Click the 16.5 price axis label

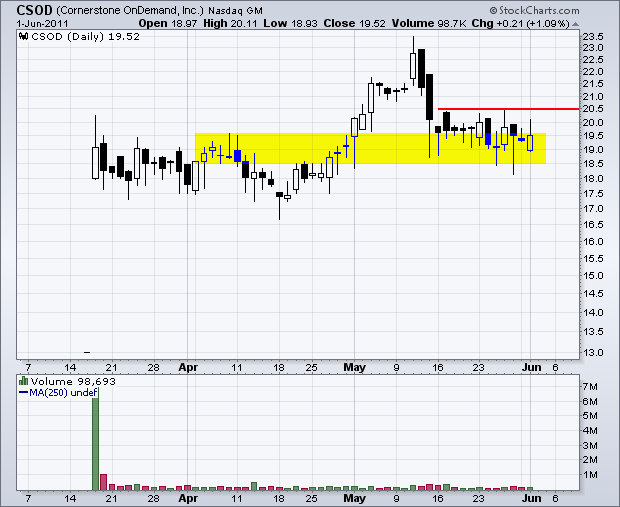tap(593, 224)
